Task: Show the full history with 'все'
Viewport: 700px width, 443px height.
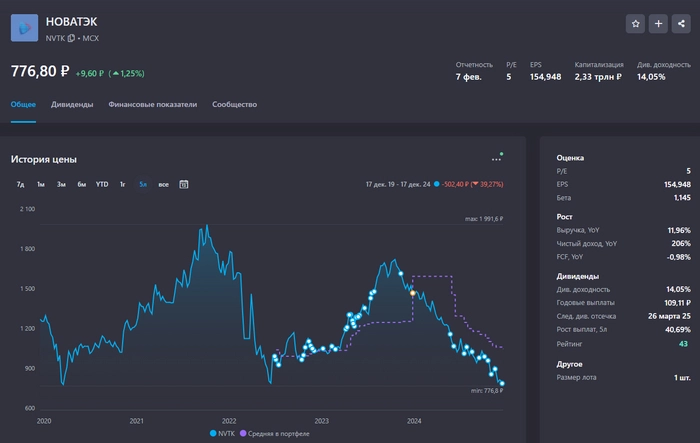Action: 163,184
